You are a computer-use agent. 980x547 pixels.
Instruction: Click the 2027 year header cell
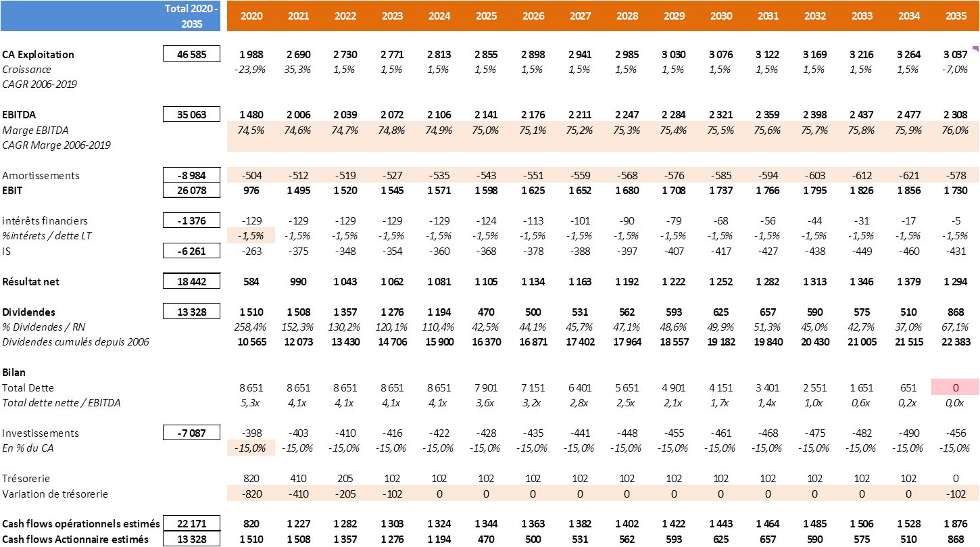tap(580, 16)
